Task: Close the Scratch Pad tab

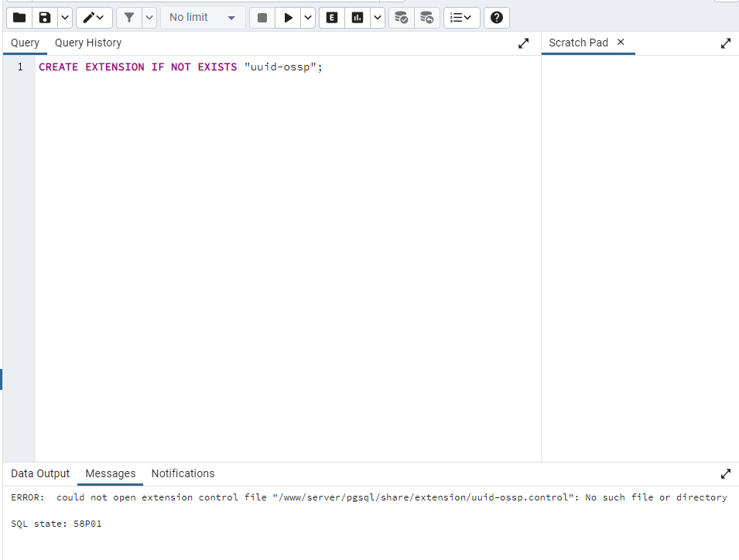Action: tap(621, 42)
